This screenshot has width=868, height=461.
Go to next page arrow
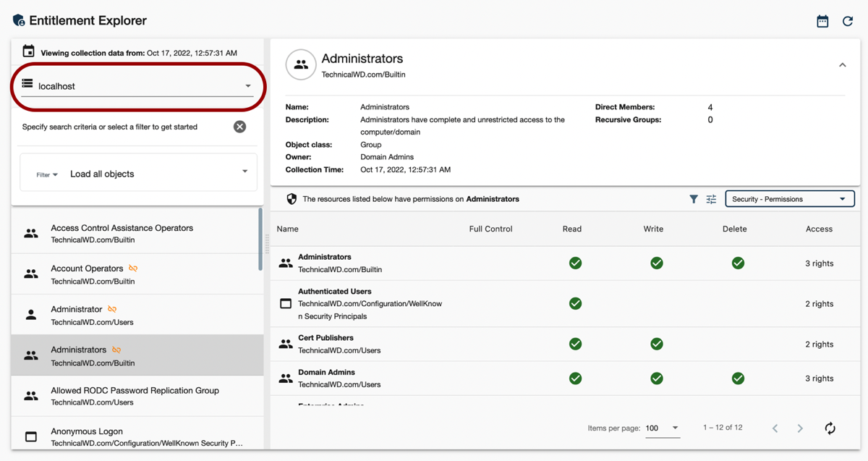click(x=800, y=428)
